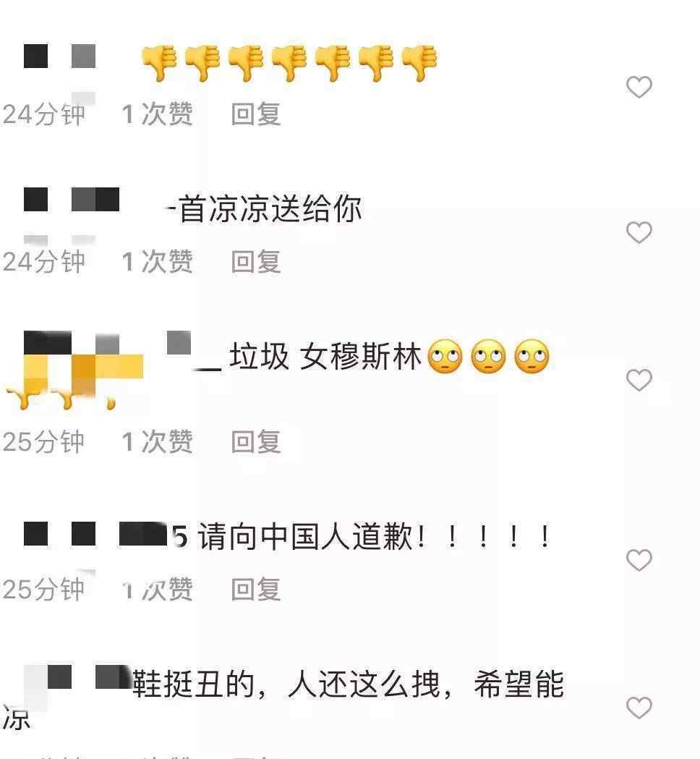This screenshot has width=700, height=759.
Task: Open username before 一首凉凉送给你
Action: coord(72,200)
